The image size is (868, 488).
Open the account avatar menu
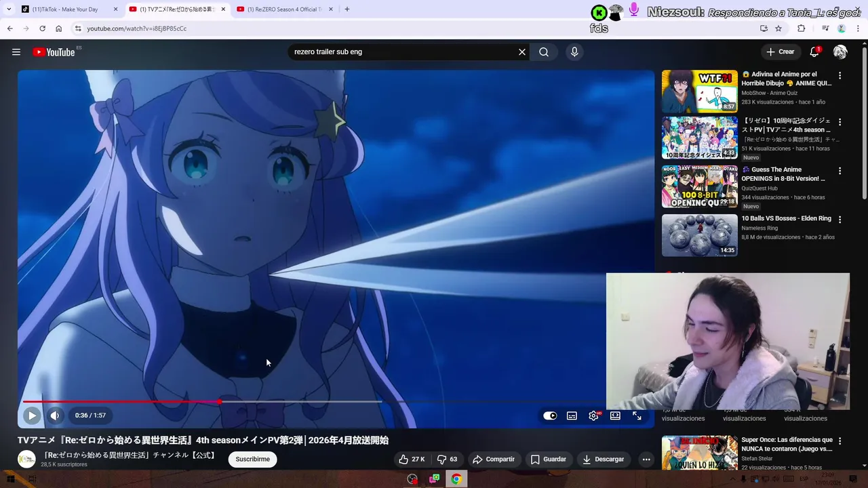coord(840,52)
